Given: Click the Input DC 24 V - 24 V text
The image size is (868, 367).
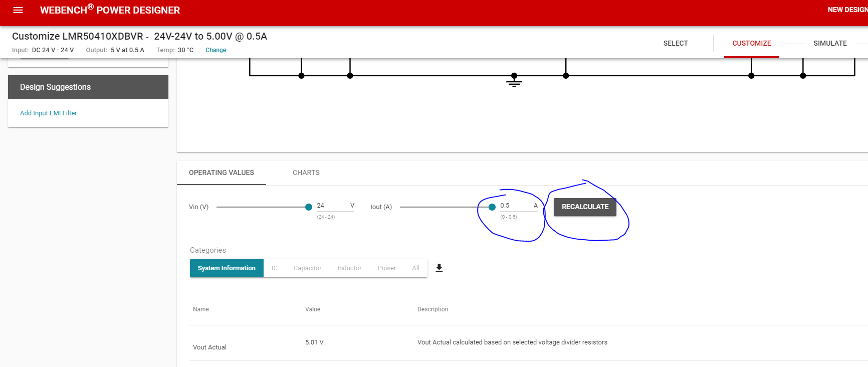Looking at the screenshot, I should point(43,50).
